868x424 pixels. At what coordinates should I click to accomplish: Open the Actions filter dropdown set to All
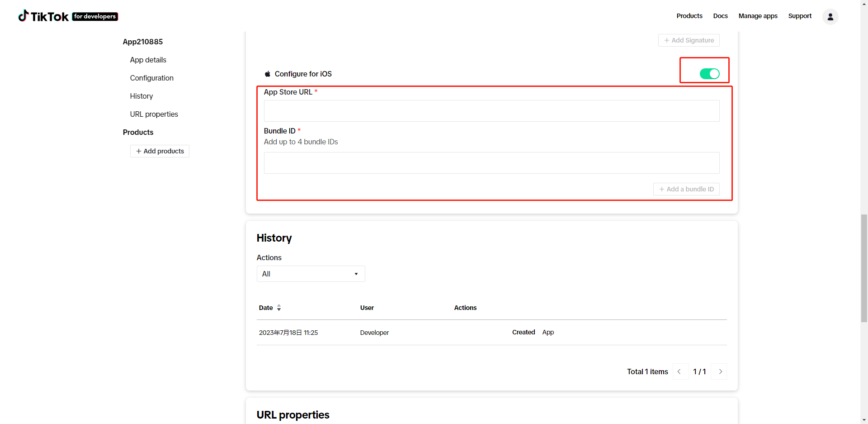311,274
